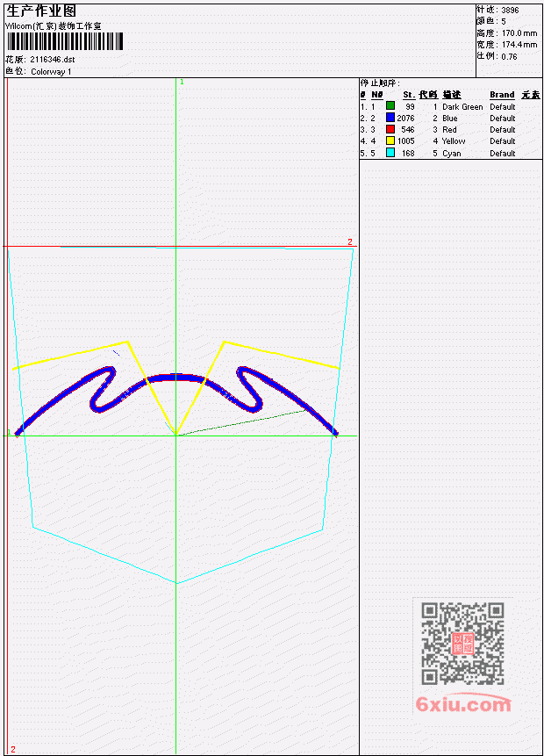Click the height value 170.0 mm

click(519, 33)
